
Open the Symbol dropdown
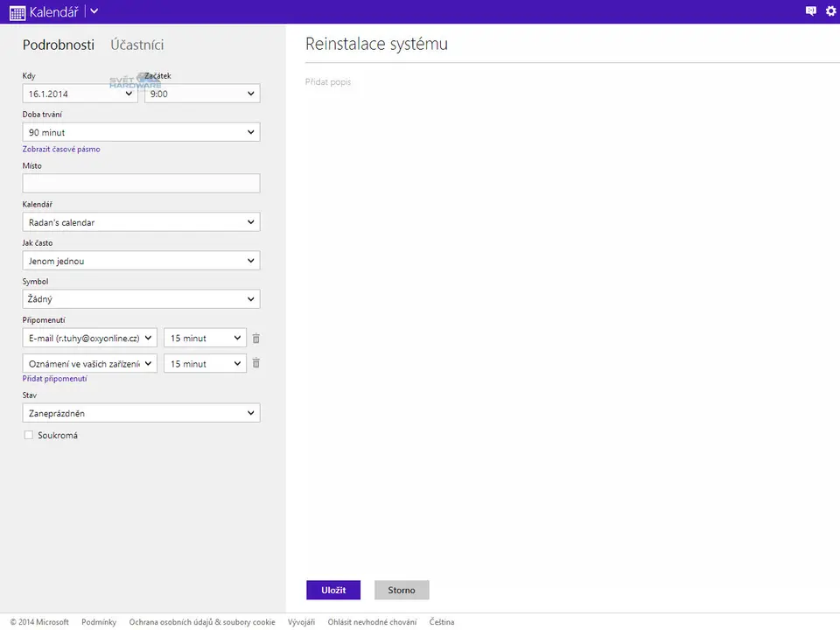pos(141,299)
